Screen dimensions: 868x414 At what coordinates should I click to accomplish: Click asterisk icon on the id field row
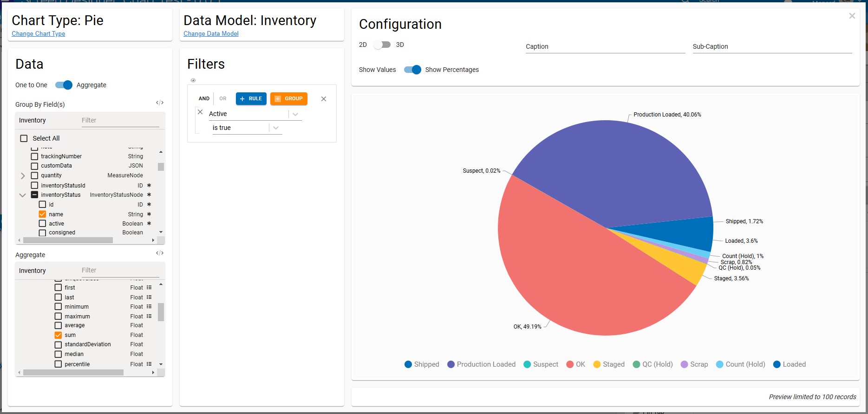coord(149,205)
